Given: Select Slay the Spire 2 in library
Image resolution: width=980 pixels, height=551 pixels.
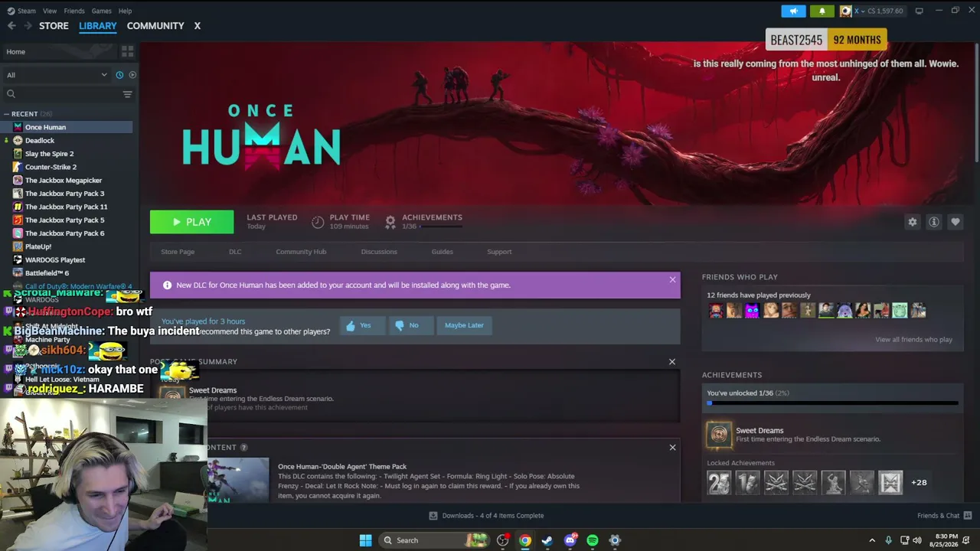Looking at the screenshot, I should [x=67, y=154].
